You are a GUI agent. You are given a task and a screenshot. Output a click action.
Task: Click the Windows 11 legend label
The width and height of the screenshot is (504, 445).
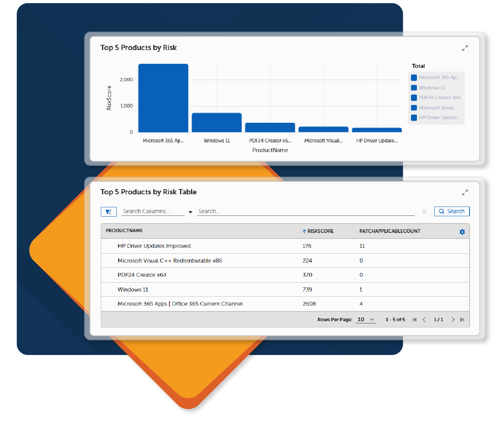coord(432,88)
